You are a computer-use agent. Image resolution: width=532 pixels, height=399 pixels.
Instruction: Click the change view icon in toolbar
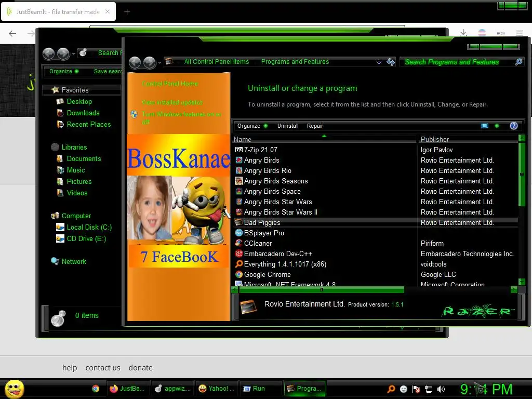pyautogui.click(x=485, y=126)
